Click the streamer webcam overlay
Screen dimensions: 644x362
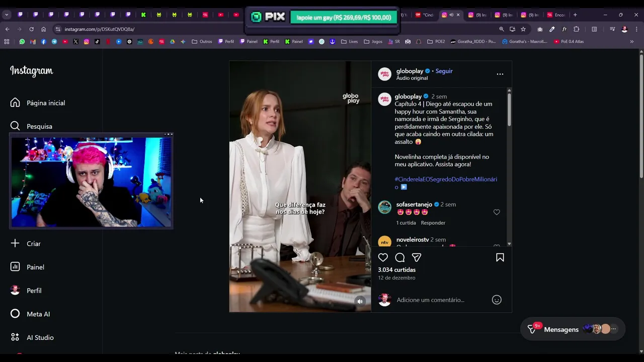coord(91,182)
